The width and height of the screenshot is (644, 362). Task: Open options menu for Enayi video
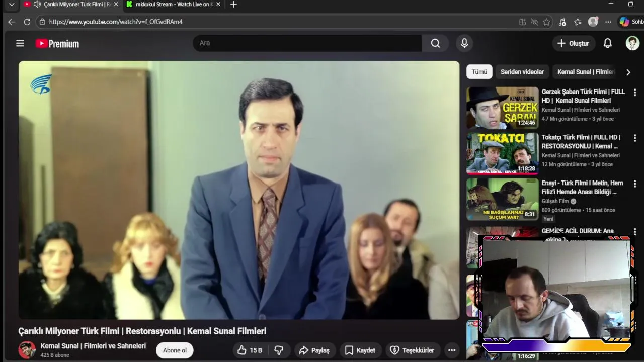(x=635, y=184)
